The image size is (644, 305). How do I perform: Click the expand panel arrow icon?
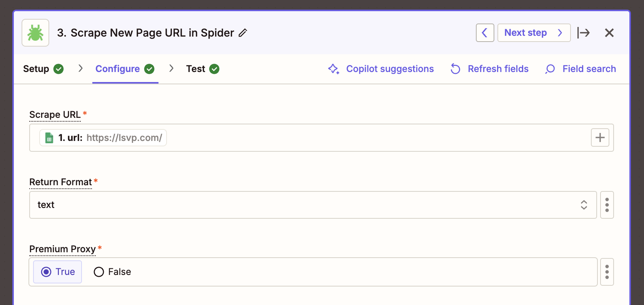coord(583,33)
